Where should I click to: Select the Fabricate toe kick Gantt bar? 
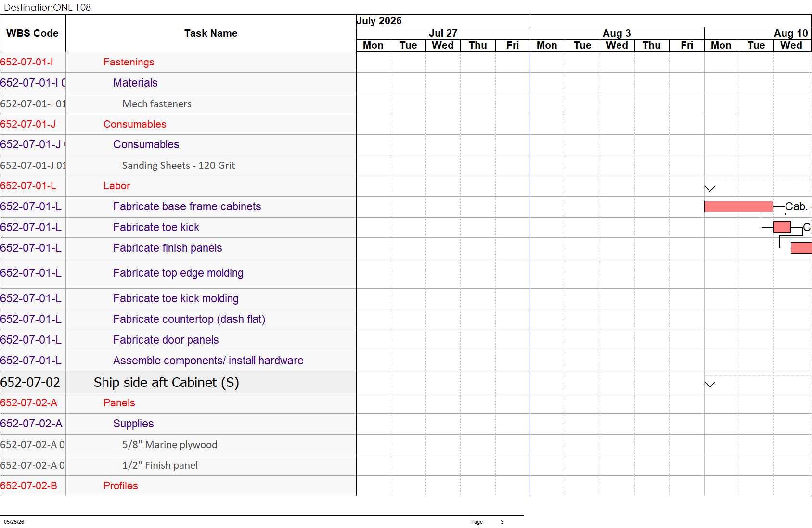coord(782,227)
